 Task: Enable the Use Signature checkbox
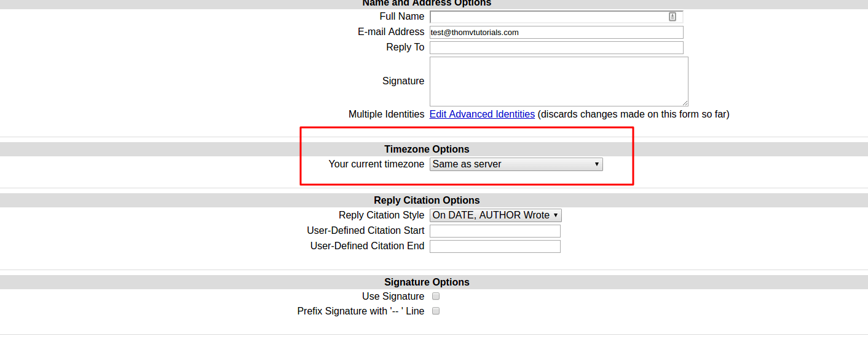tap(436, 296)
